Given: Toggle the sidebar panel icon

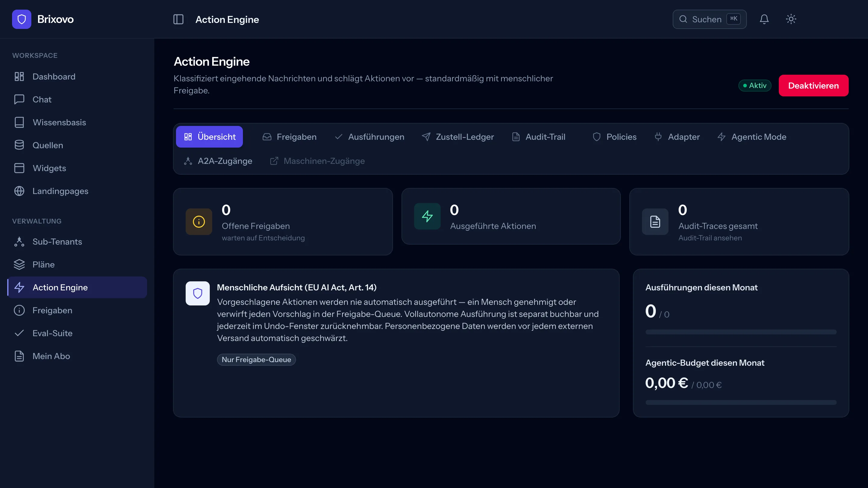Looking at the screenshot, I should 178,19.
